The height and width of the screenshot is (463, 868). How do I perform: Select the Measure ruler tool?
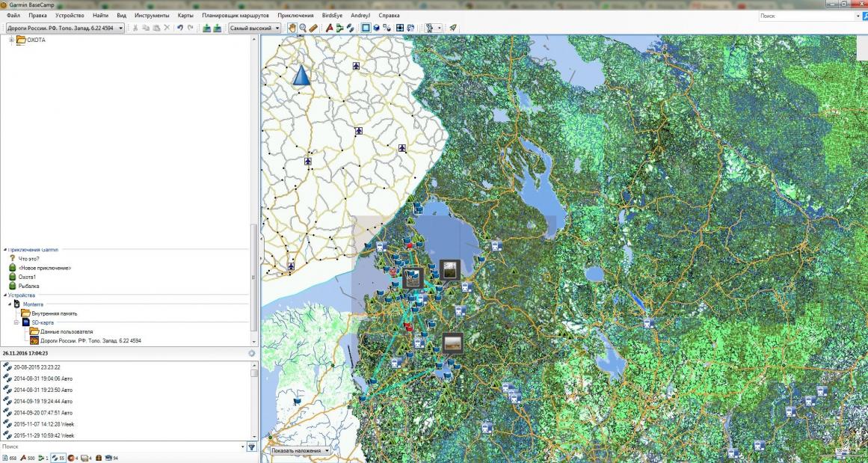(x=313, y=28)
